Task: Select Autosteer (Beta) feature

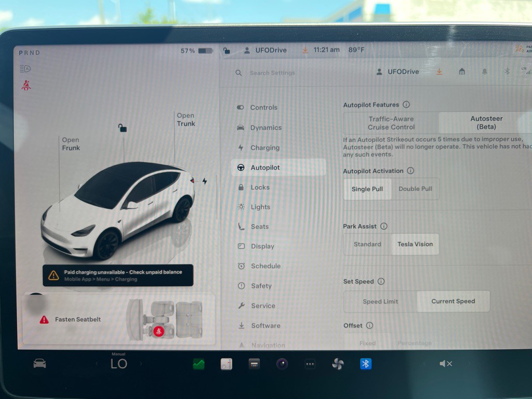Action: 486,123
